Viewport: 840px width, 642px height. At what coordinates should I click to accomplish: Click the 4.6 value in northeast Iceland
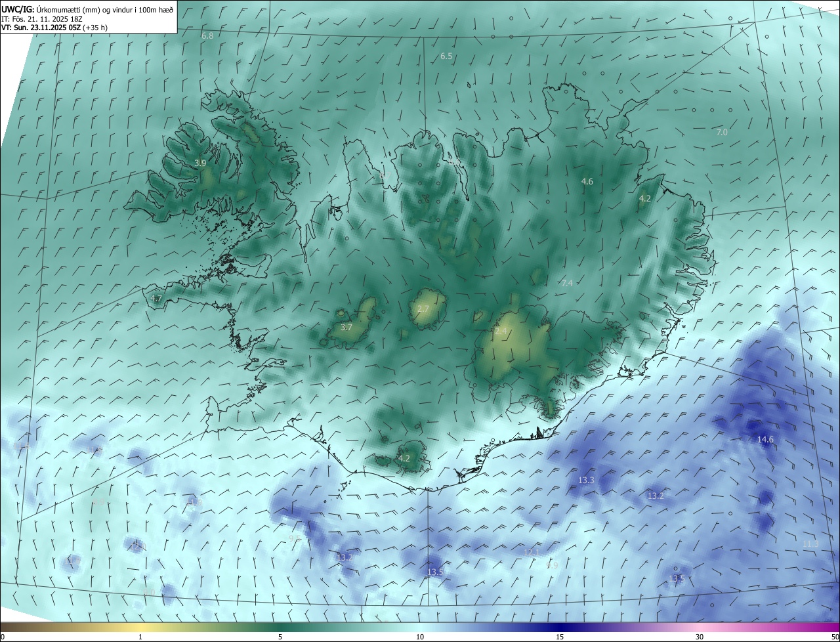[x=587, y=182]
